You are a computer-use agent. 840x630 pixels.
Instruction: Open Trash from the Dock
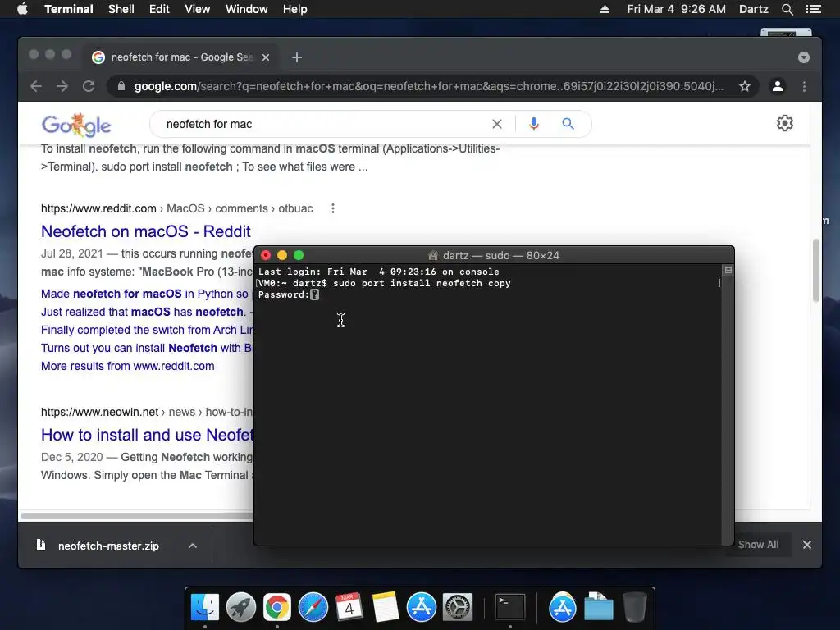[x=635, y=608]
